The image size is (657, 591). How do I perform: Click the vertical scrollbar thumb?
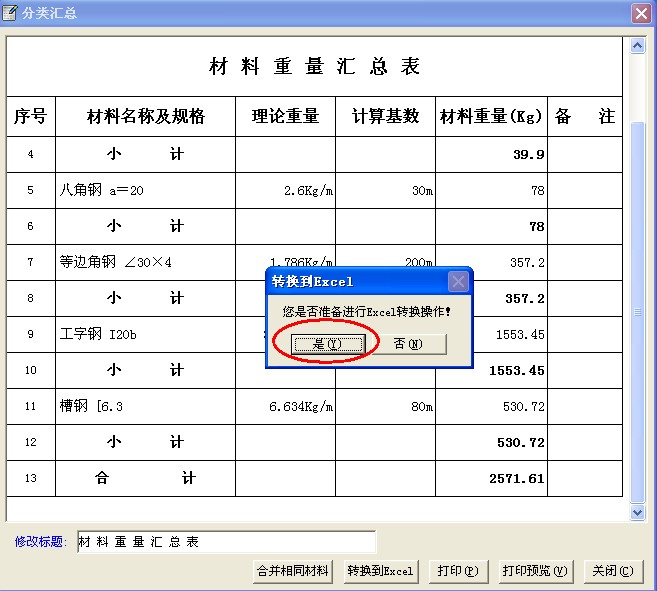638,310
